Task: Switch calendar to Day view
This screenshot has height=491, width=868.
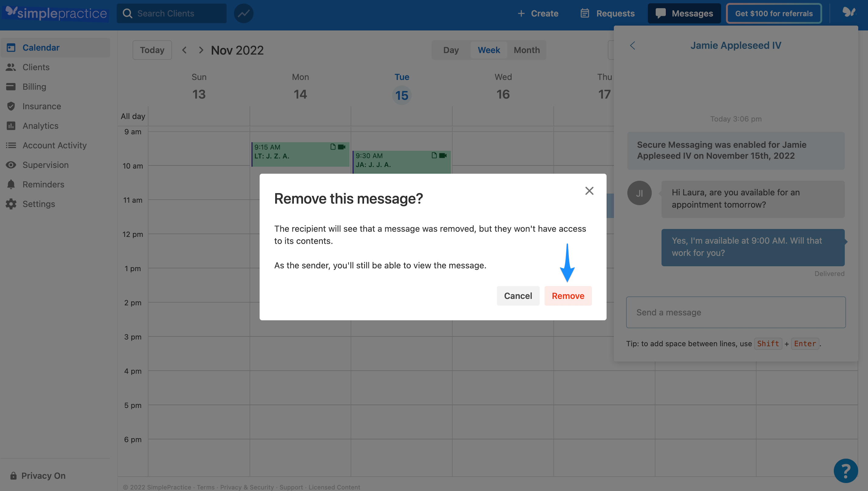Action: pos(450,49)
